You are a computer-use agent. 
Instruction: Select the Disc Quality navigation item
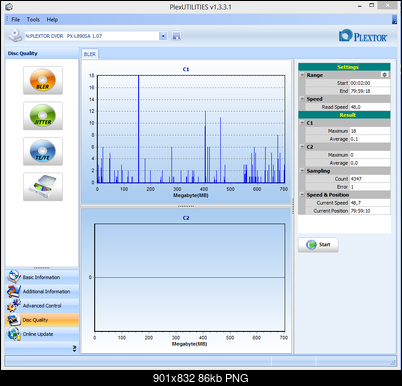(x=42, y=320)
